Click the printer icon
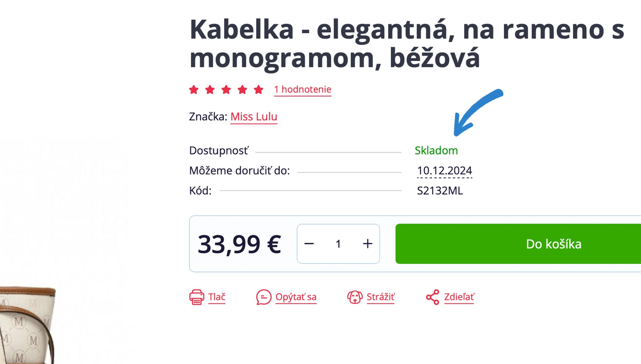641x364 pixels. pyautogui.click(x=197, y=297)
